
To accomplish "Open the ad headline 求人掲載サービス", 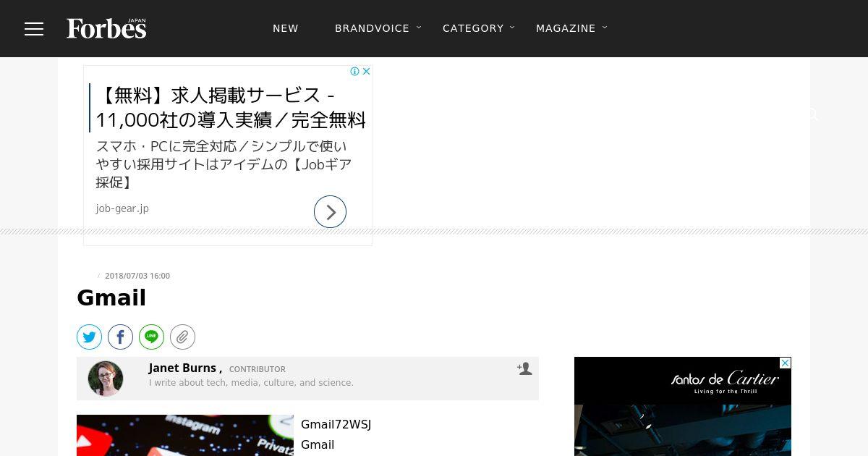I will pyautogui.click(x=231, y=107).
